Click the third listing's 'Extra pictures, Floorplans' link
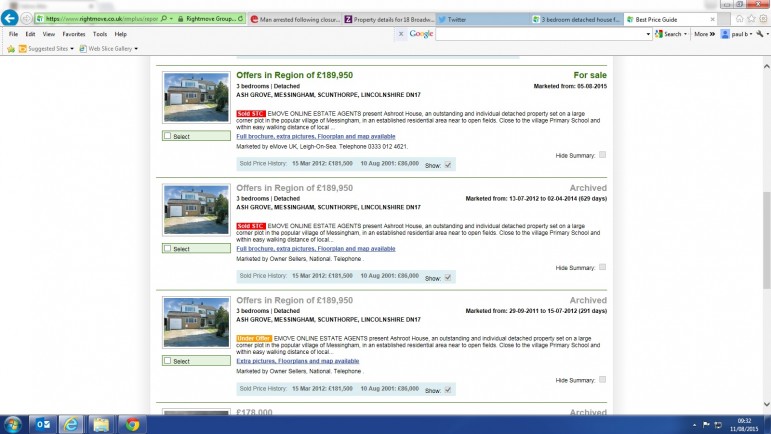The image size is (771, 434). click(297, 360)
